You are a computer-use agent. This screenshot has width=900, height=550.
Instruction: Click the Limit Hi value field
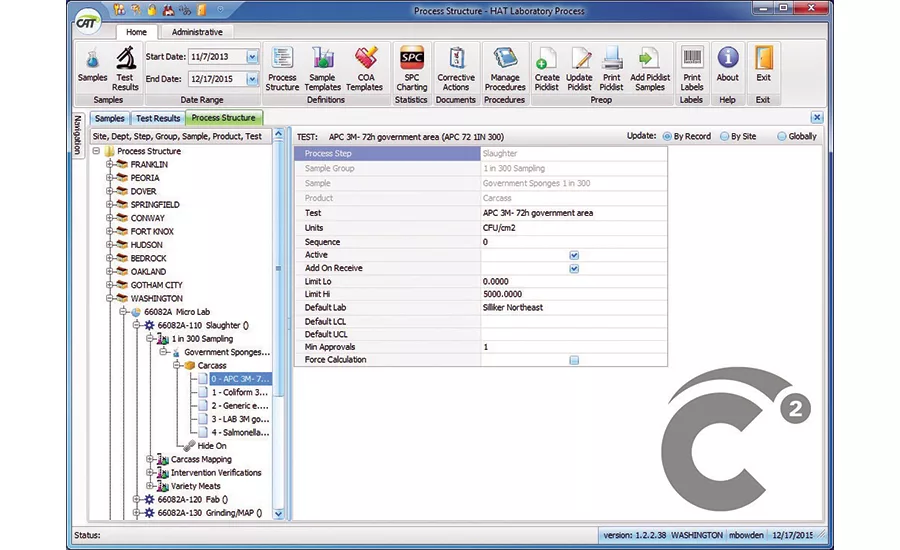coord(573,294)
